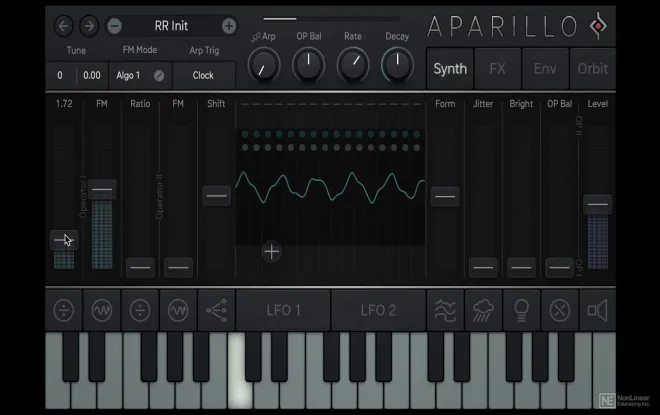
Task: Click the coarse tune value 0
Action: [60, 76]
